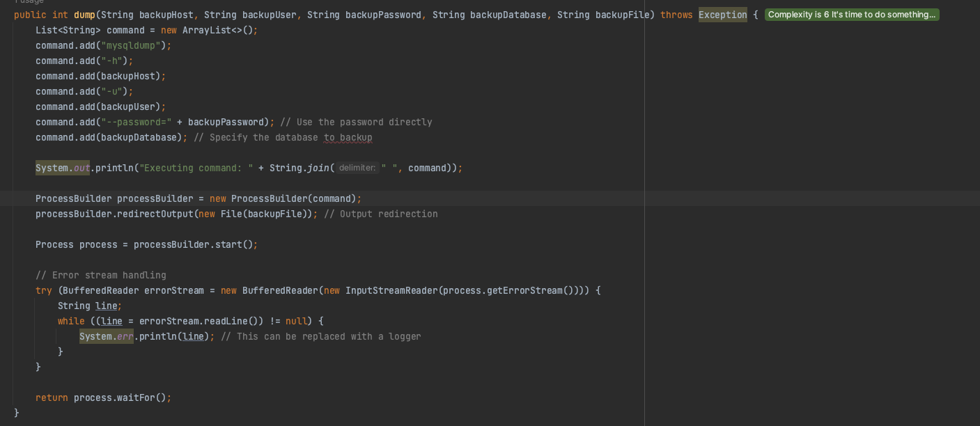This screenshot has width=980, height=426.
Task: Click the "null" keyword in the while condition
Action: point(296,321)
